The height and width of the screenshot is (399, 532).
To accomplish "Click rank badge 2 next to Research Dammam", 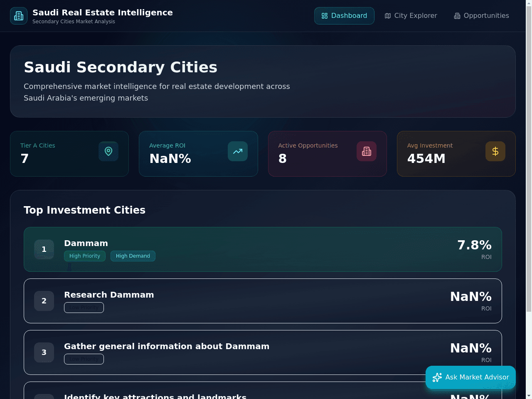I will click(44, 301).
